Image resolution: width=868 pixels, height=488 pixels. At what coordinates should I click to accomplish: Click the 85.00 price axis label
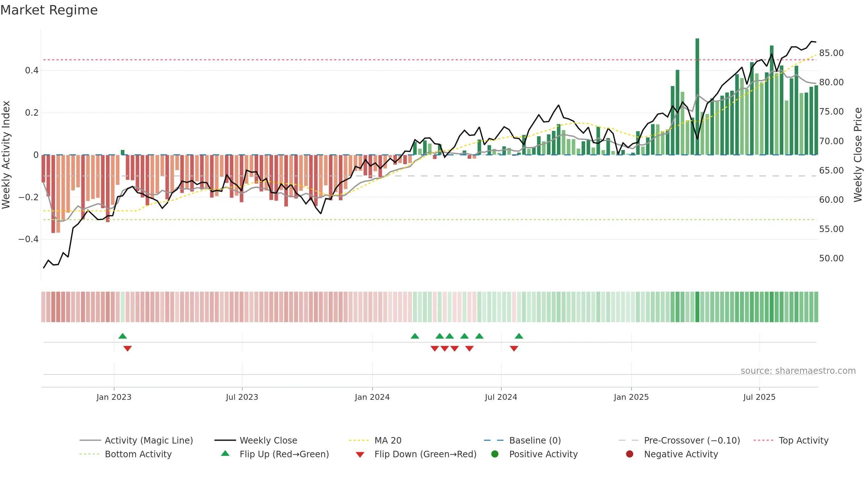(x=831, y=53)
